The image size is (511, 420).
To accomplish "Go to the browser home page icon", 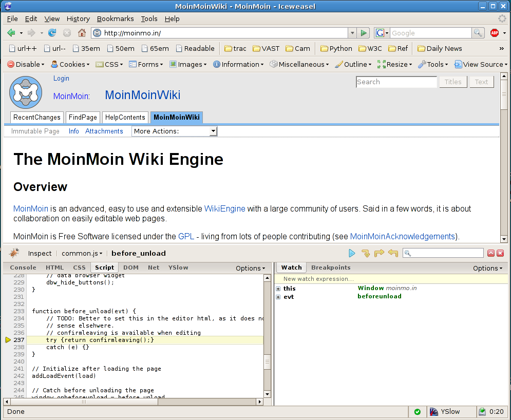I will [x=82, y=33].
